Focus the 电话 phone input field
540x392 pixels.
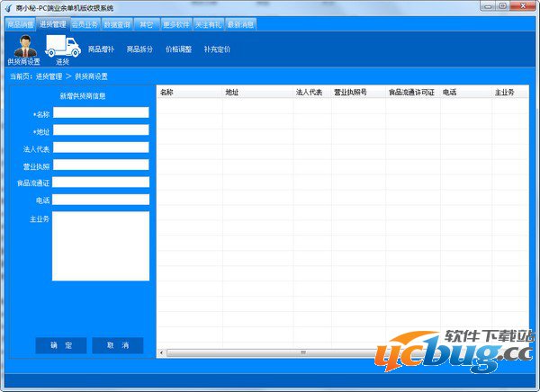point(101,200)
